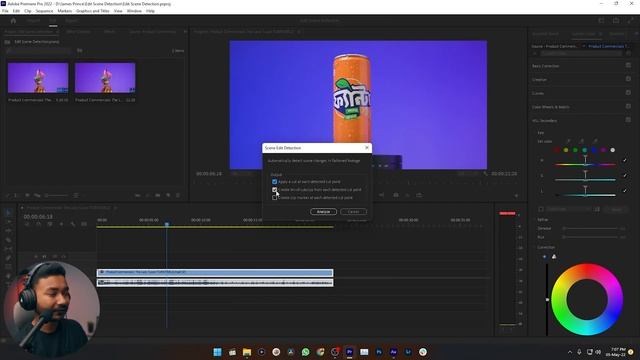
Task: Open the Lumetri Color effect dropdown
Action: coord(581,53)
